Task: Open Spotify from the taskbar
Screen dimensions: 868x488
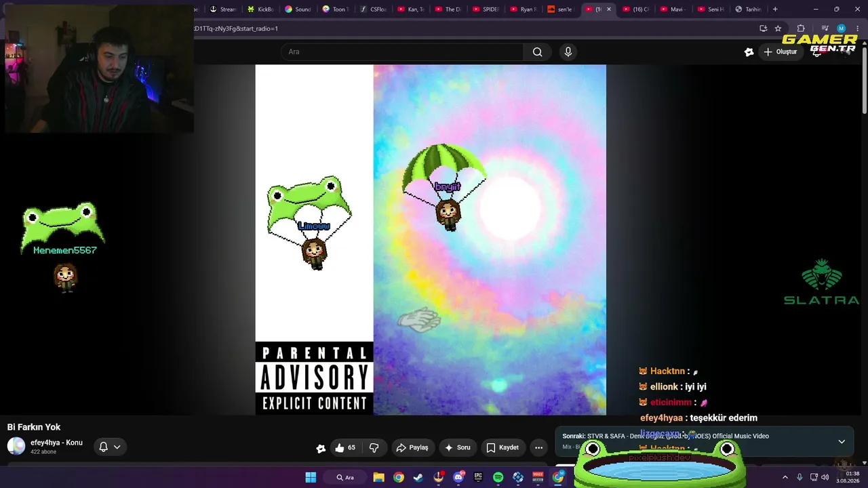Action: tap(498, 477)
